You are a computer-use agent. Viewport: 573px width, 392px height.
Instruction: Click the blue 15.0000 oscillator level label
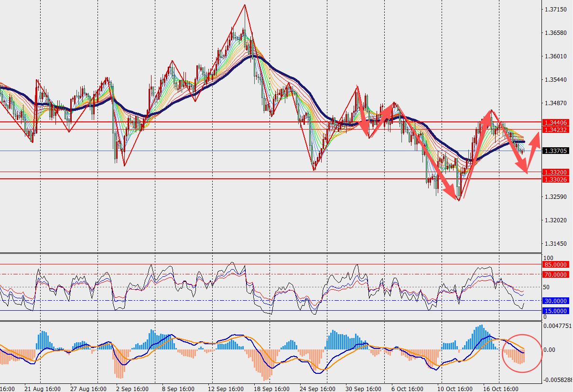coord(555,311)
